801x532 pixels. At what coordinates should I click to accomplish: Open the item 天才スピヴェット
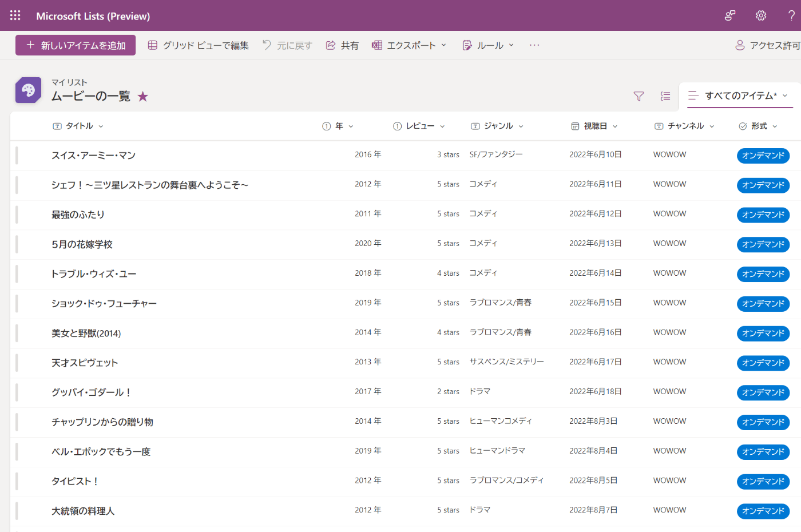(85, 363)
